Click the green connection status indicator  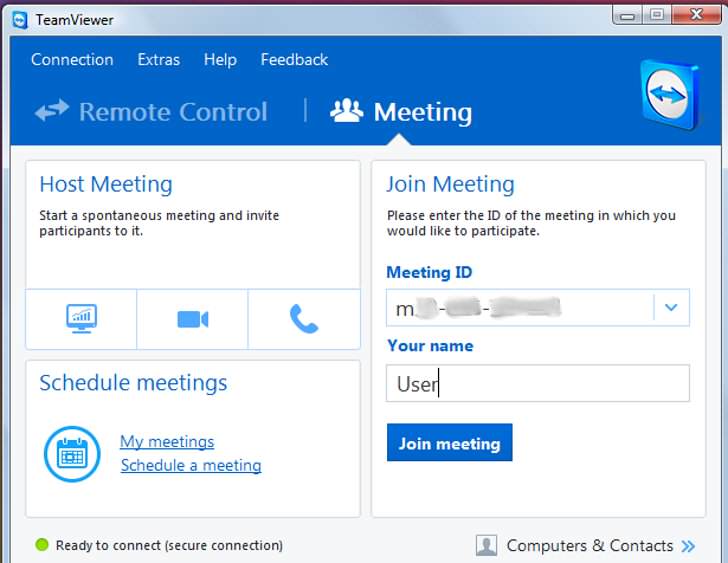(42, 545)
